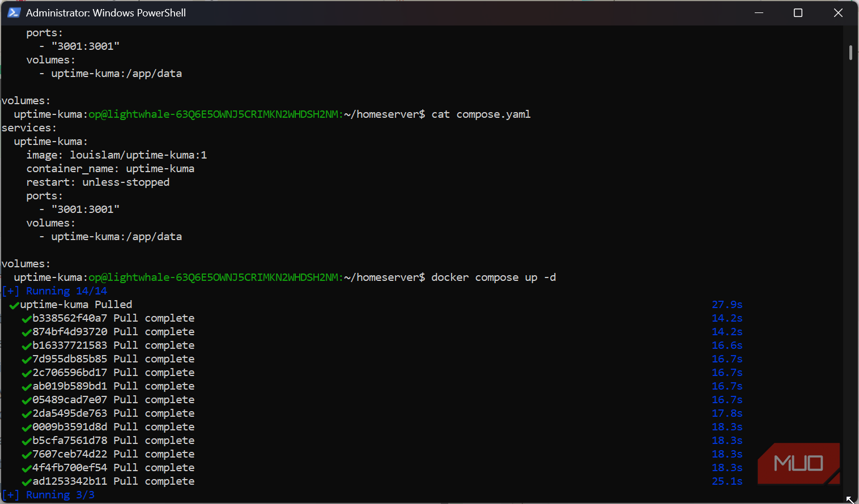Click layer ab019b589bd1 Pull complete
This screenshot has height=504, width=859.
(113, 386)
